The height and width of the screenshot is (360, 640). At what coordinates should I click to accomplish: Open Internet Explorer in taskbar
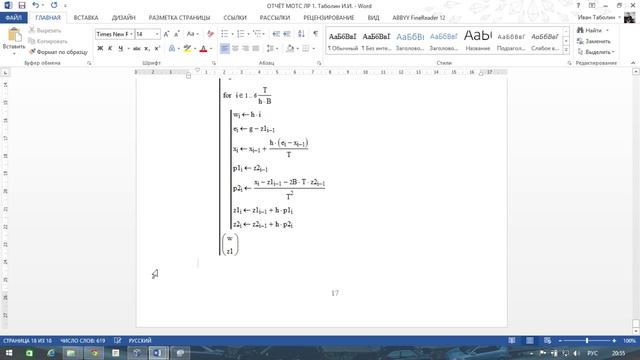(51, 353)
